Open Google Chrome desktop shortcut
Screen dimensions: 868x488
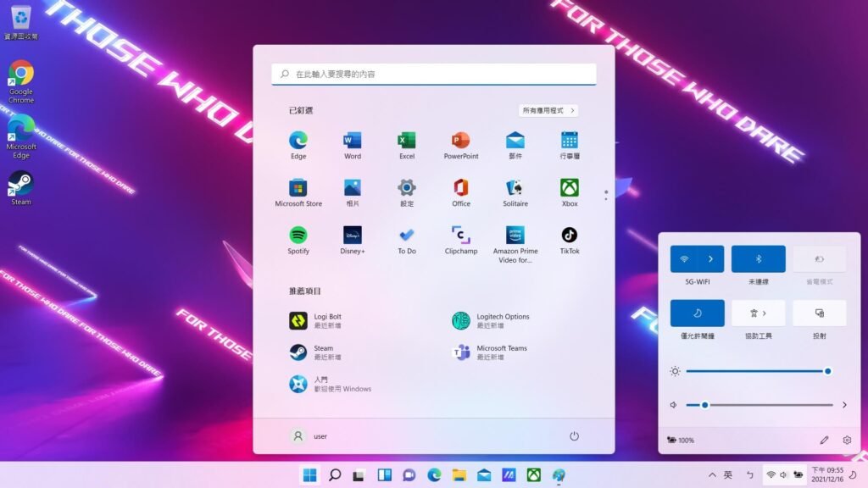click(x=20, y=82)
